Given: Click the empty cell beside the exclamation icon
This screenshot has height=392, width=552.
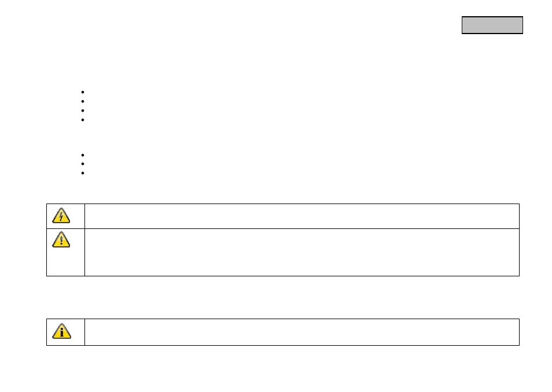Looking at the screenshot, I should point(302,252).
